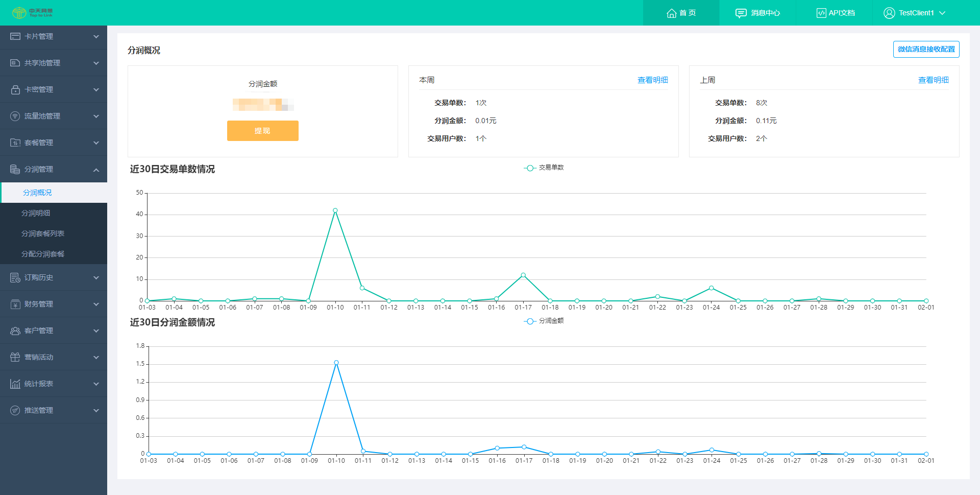The image size is (980, 495).
Task: Click the 分润概况 page heading
Action: coord(144,50)
